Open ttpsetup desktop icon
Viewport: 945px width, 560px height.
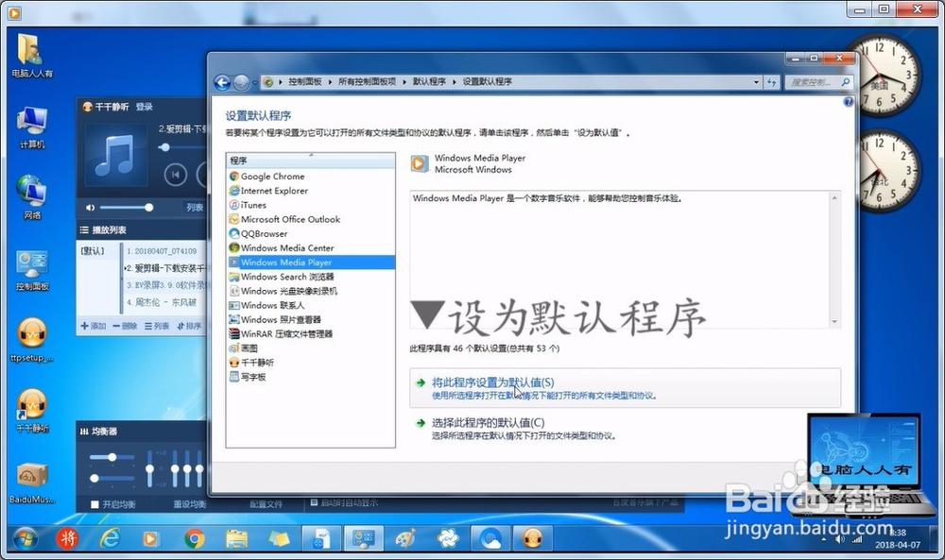tap(31, 340)
